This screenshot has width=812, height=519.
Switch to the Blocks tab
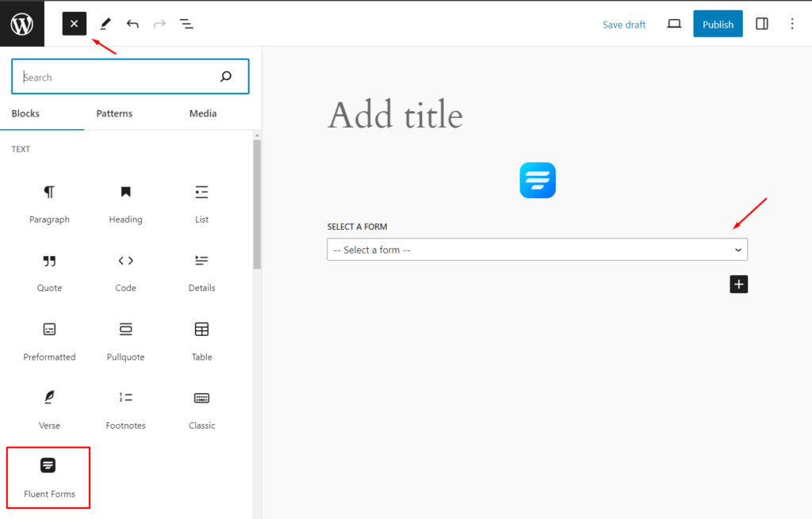(x=25, y=113)
